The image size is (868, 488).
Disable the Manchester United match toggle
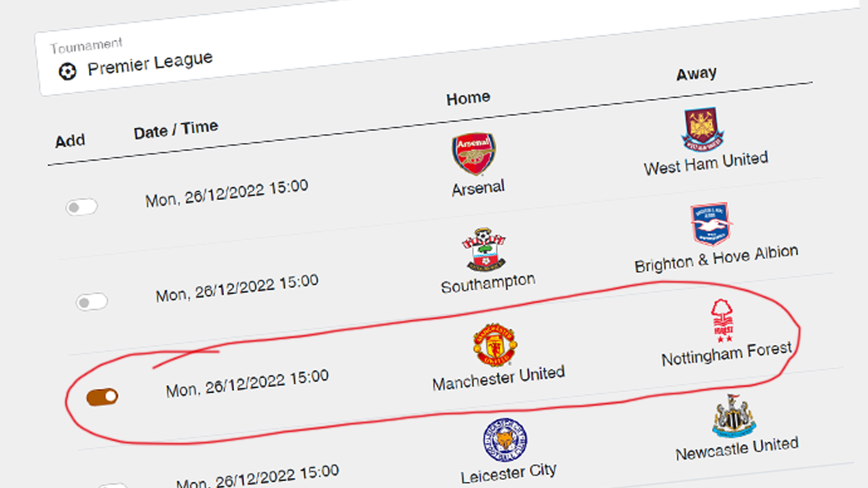click(102, 397)
